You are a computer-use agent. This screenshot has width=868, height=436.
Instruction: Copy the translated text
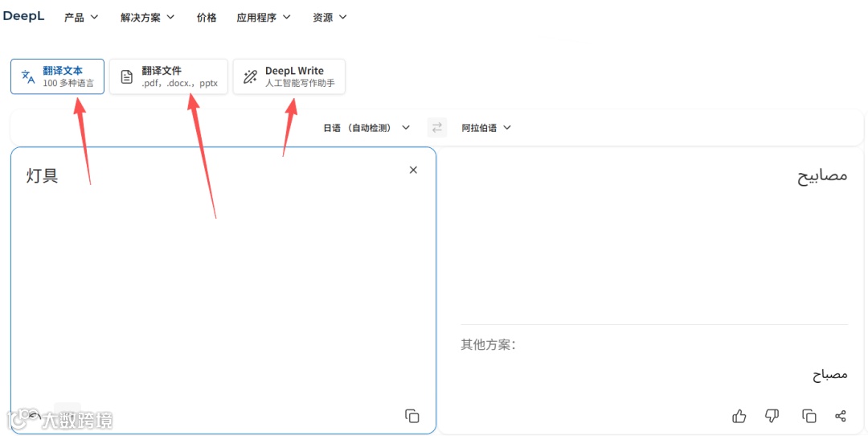tap(809, 416)
